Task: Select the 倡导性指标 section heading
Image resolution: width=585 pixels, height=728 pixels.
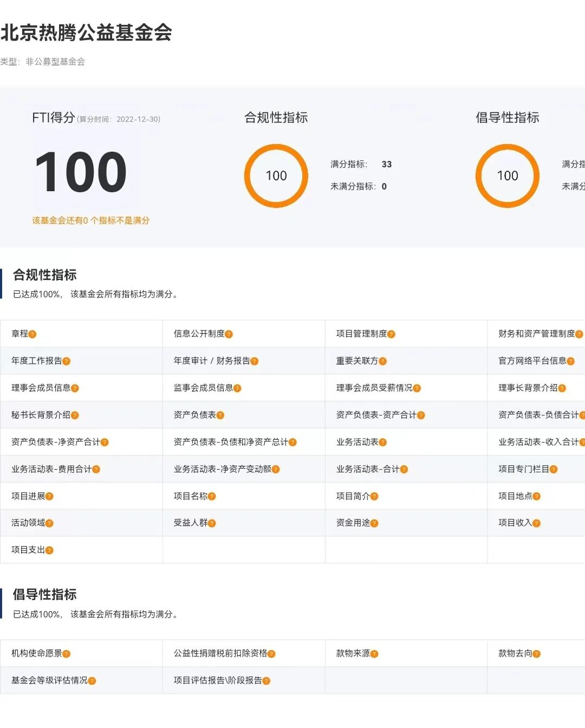Action: click(x=45, y=595)
